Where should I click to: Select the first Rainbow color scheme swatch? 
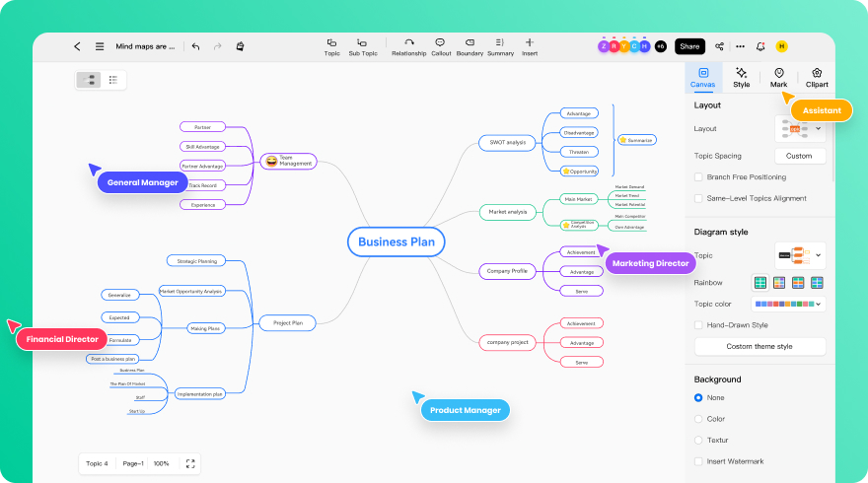point(760,283)
